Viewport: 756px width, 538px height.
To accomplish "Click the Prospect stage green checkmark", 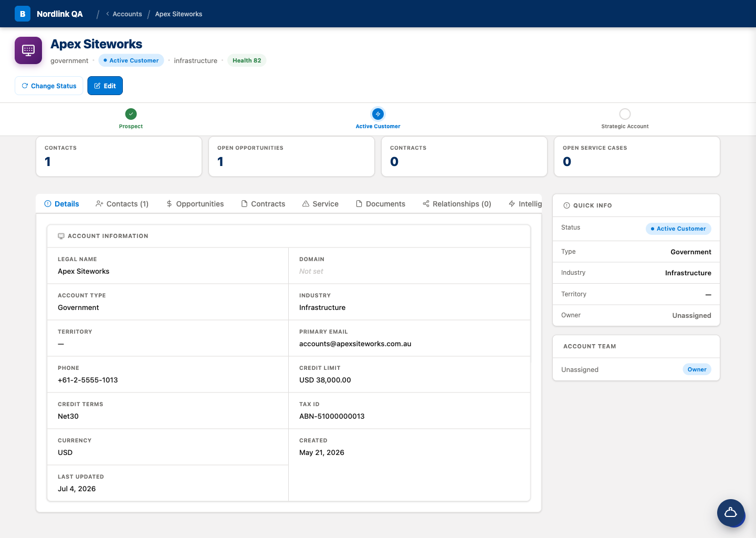I will pyautogui.click(x=131, y=113).
